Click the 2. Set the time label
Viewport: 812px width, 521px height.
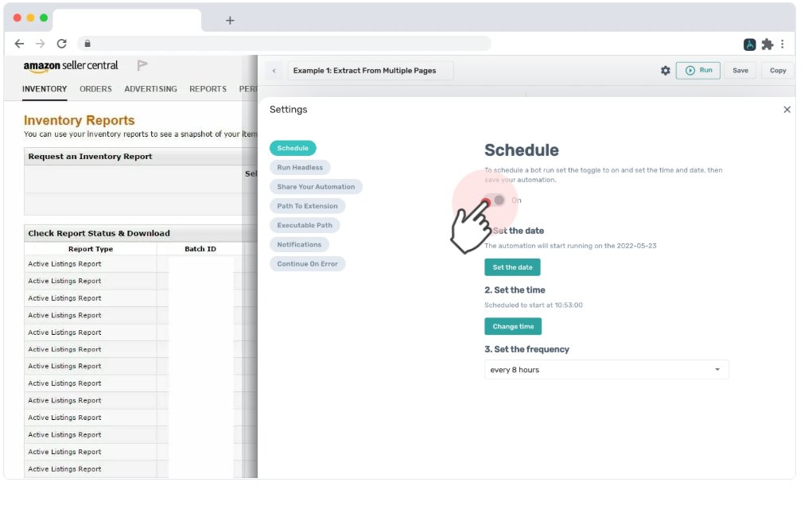tap(515, 290)
